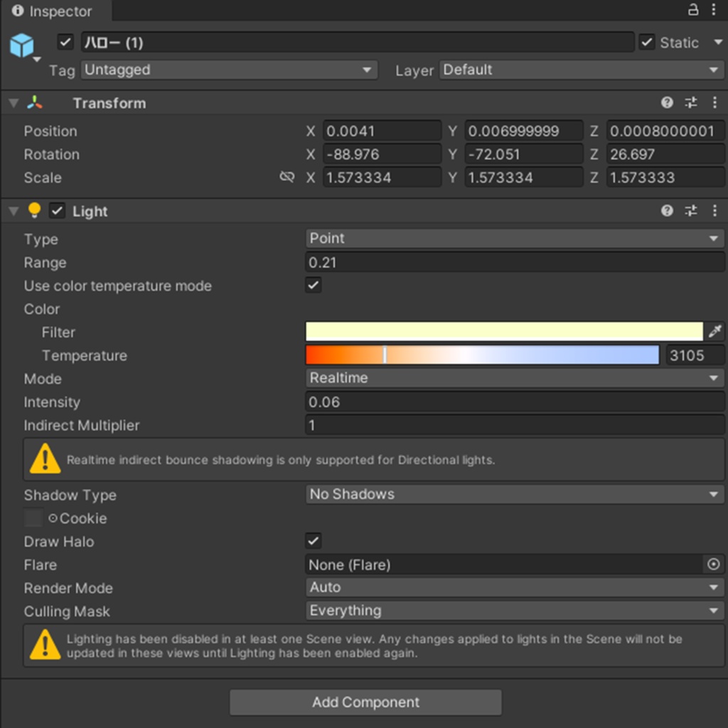This screenshot has width=728, height=728.
Task: Click the Indirect Multiplier label
Action: tap(82, 425)
